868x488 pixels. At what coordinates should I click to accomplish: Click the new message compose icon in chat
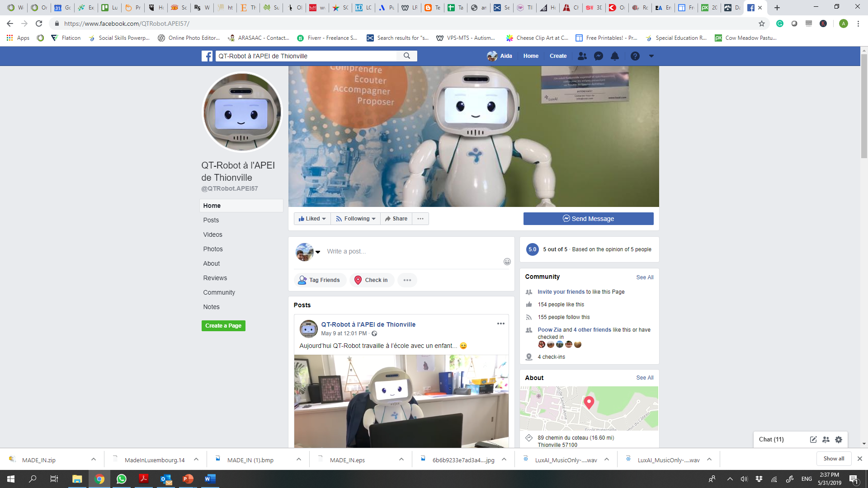pyautogui.click(x=813, y=440)
